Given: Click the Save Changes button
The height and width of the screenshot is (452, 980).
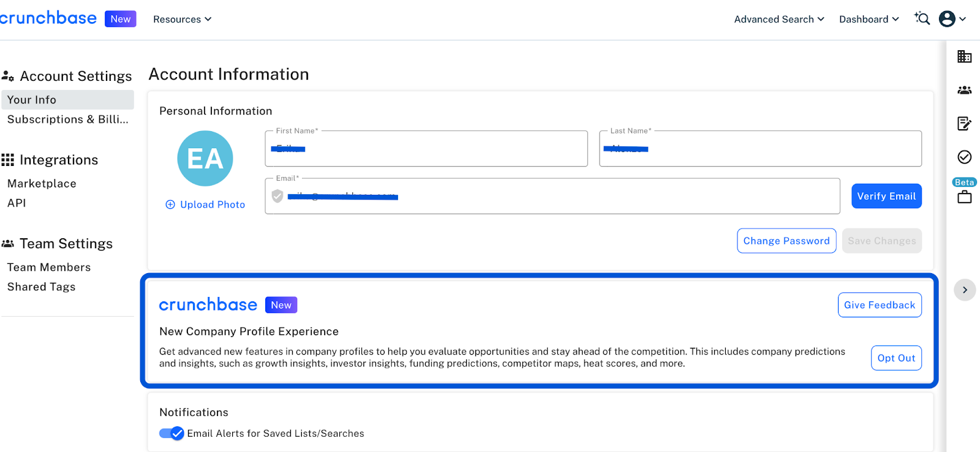Looking at the screenshot, I should pos(882,241).
